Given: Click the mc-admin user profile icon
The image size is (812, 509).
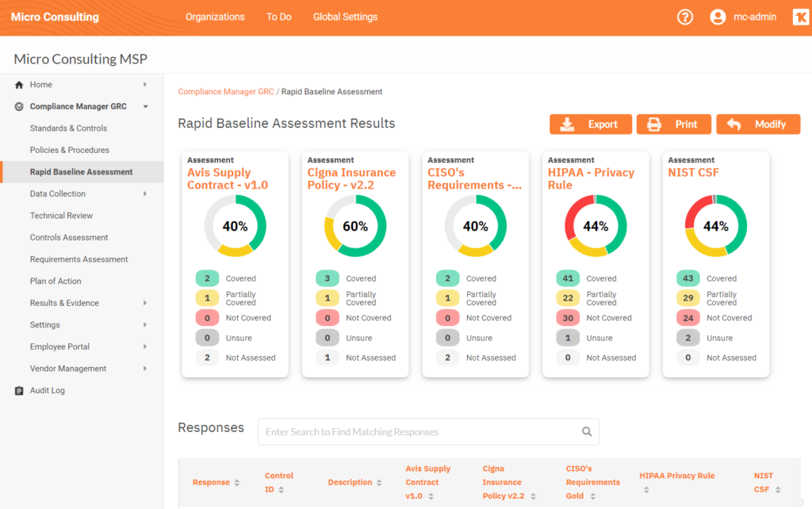Looking at the screenshot, I should point(718,16).
